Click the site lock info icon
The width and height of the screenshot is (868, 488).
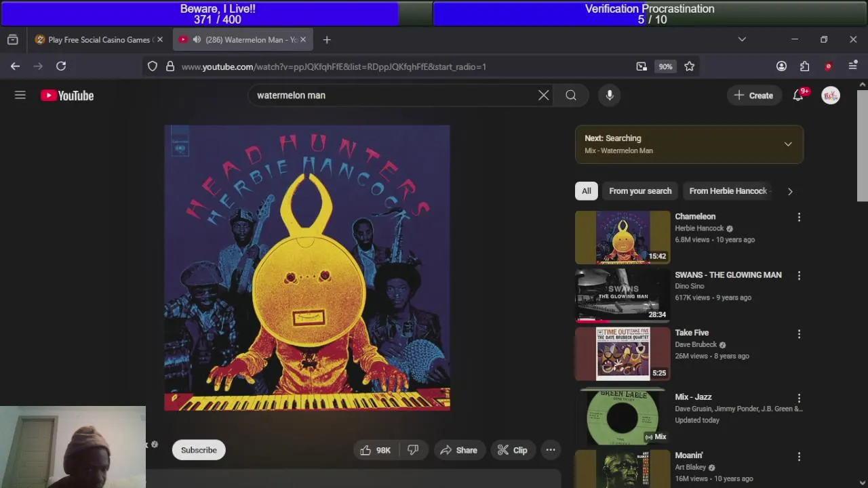pos(170,66)
